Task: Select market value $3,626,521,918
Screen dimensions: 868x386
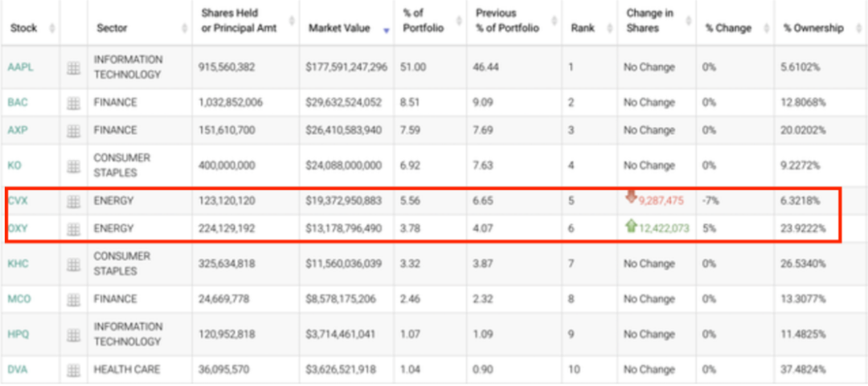Action: tap(341, 370)
